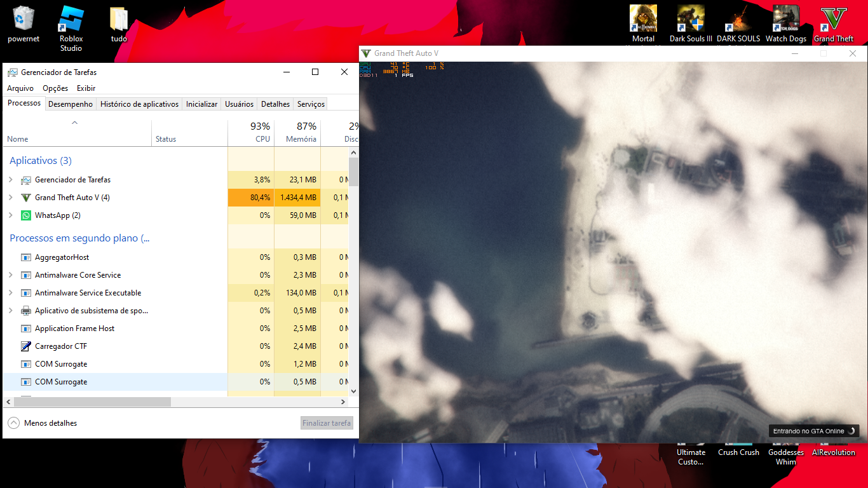The height and width of the screenshot is (488, 868).
Task: Switch to the Serviços tab
Action: (311, 104)
